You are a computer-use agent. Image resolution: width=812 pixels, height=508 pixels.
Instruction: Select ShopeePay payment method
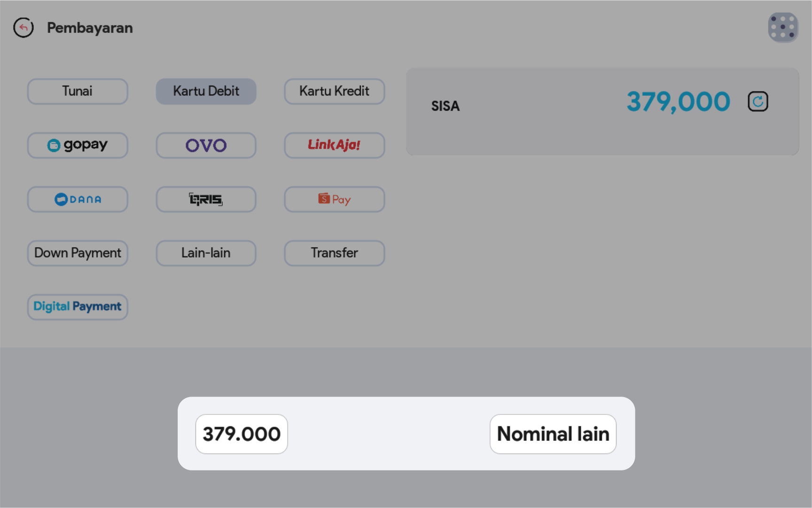click(334, 199)
